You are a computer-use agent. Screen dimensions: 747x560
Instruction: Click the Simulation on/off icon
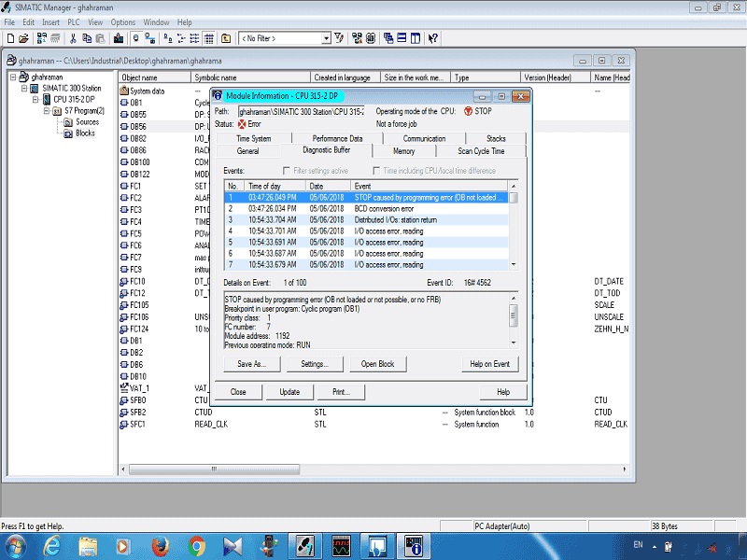[371, 38]
